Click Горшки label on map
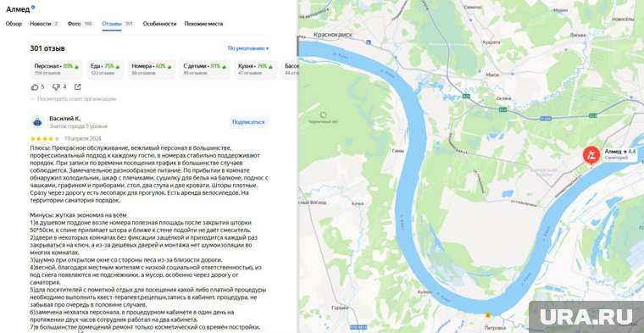This screenshot has height=333, width=644. pos(340,308)
